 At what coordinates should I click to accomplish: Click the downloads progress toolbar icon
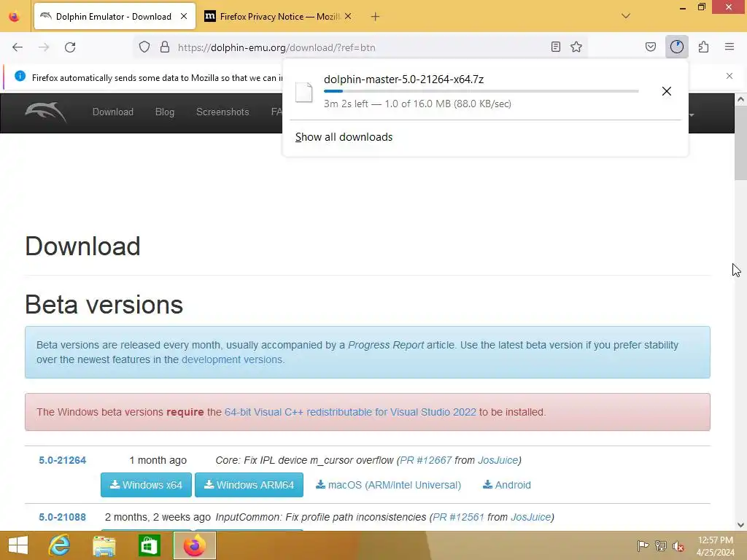tap(676, 47)
